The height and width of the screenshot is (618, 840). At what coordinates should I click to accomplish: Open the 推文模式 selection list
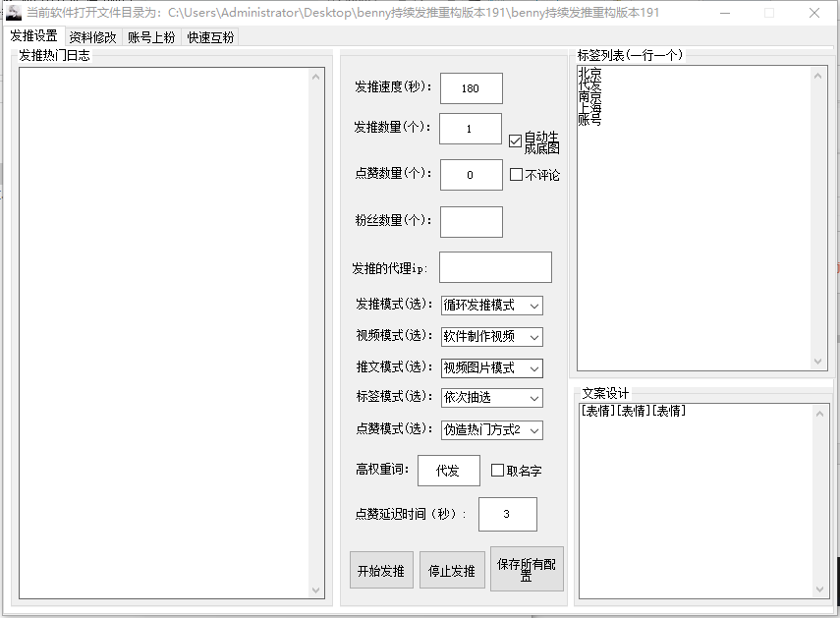click(x=491, y=367)
